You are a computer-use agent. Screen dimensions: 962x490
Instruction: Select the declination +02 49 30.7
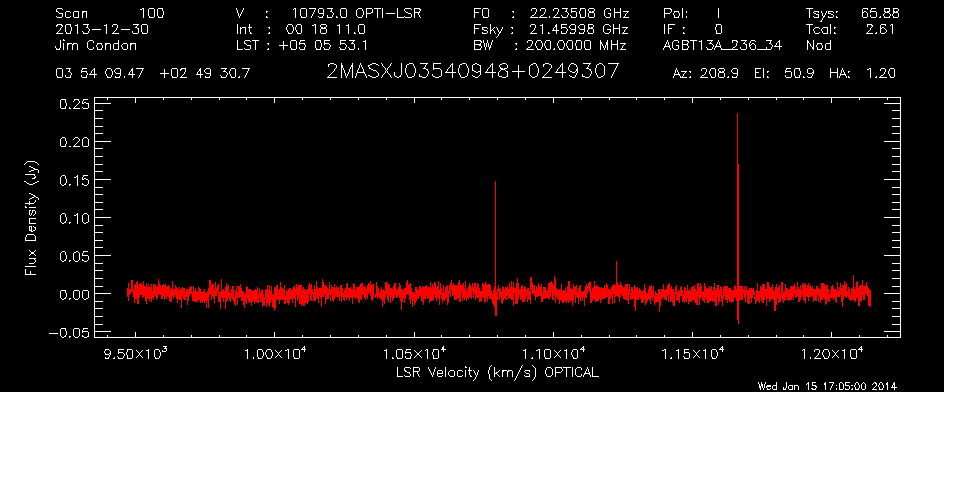(205, 74)
